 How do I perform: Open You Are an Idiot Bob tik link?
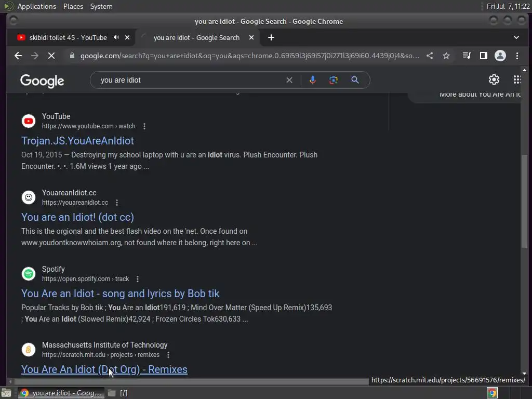[120, 294]
